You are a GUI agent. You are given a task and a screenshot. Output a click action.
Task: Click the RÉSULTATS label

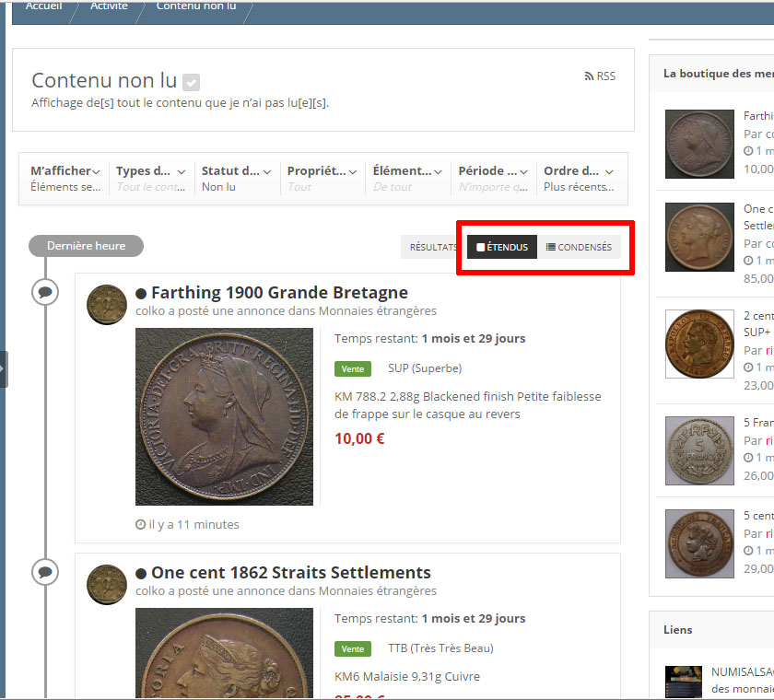point(433,247)
